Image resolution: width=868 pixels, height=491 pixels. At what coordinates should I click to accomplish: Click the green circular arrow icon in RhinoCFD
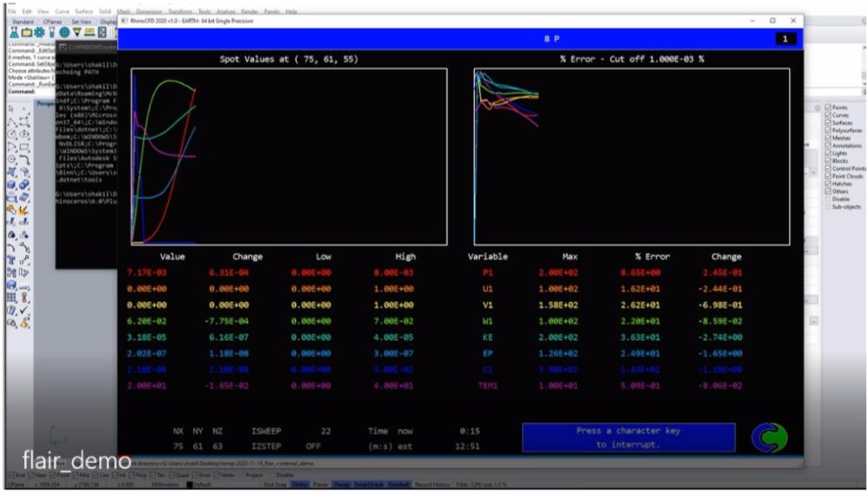[770, 438]
